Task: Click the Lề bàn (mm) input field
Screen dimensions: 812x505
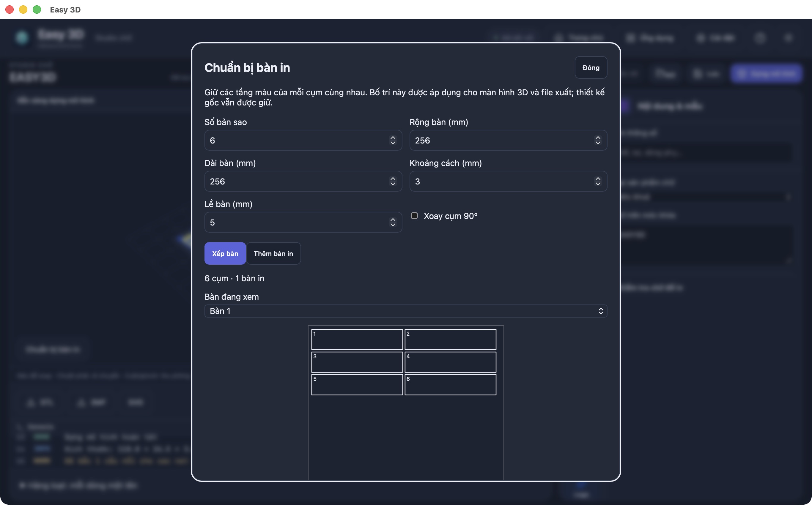Action: pyautogui.click(x=303, y=222)
